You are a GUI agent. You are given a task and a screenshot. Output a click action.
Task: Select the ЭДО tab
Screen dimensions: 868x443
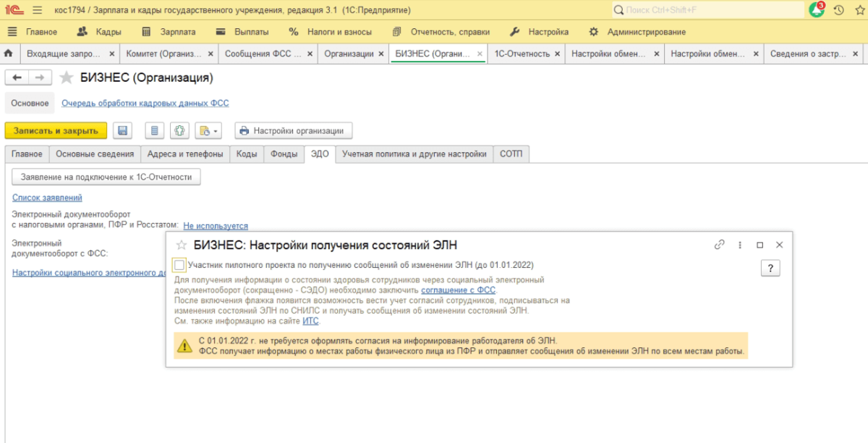tap(320, 154)
